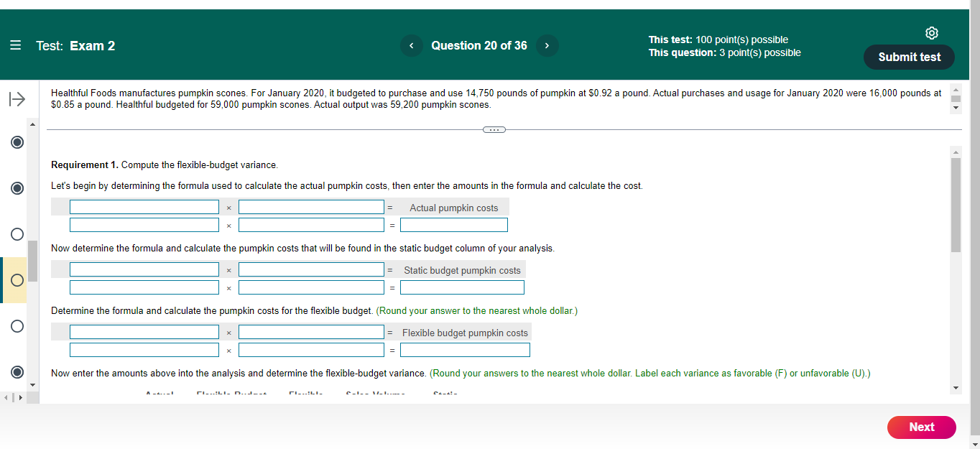
Task: Click the Test: Exam 2 header
Action: click(74, 45)
